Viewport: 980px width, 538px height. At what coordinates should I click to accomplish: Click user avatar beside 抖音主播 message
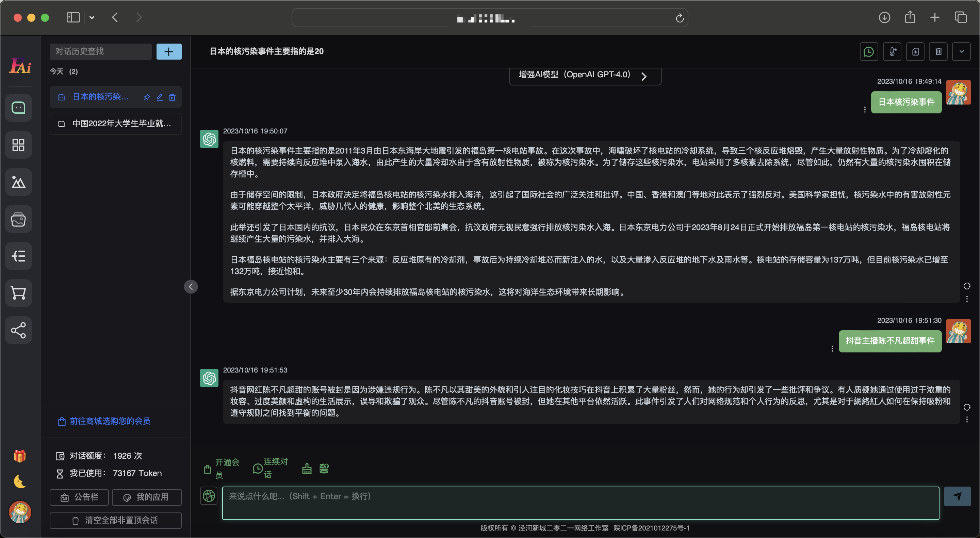pyautogui.click(x=958, y=331)
